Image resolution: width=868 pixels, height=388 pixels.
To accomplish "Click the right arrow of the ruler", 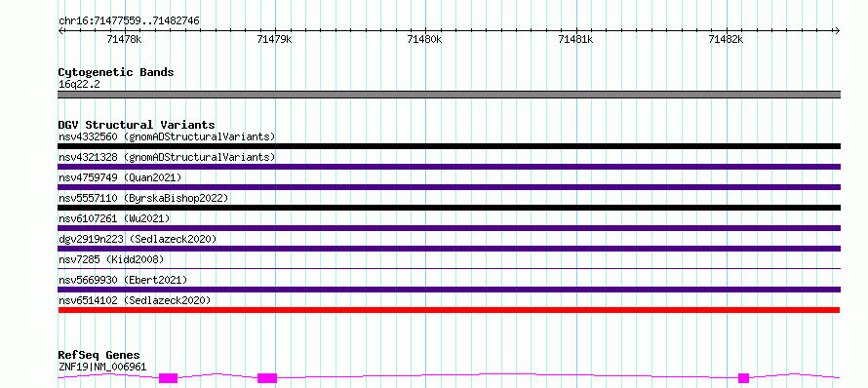I will pyautogui.click(x=837, y=30).
